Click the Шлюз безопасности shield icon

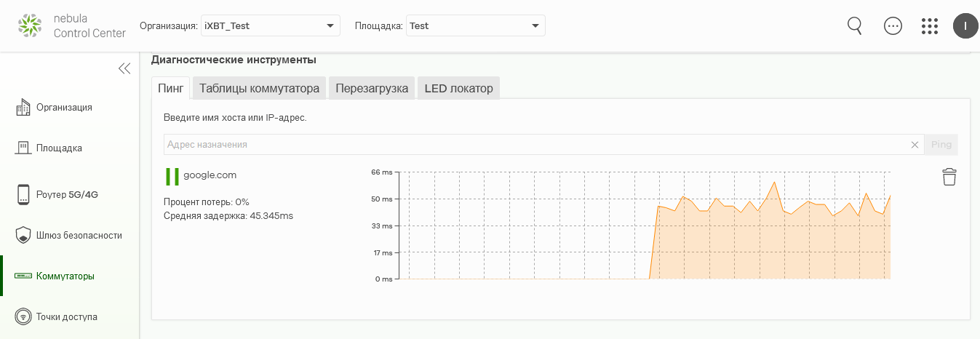tap(23, 235)
